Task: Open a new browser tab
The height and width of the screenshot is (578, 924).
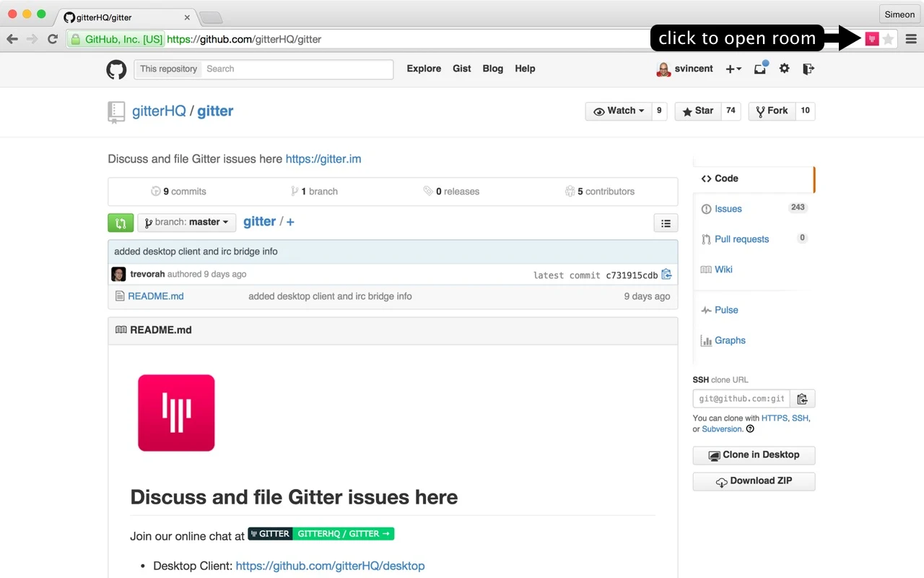Action: click(210, 17)
